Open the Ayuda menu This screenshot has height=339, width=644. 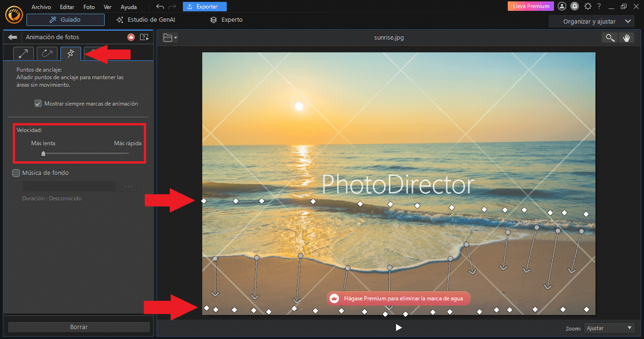(x=129, y=7)
